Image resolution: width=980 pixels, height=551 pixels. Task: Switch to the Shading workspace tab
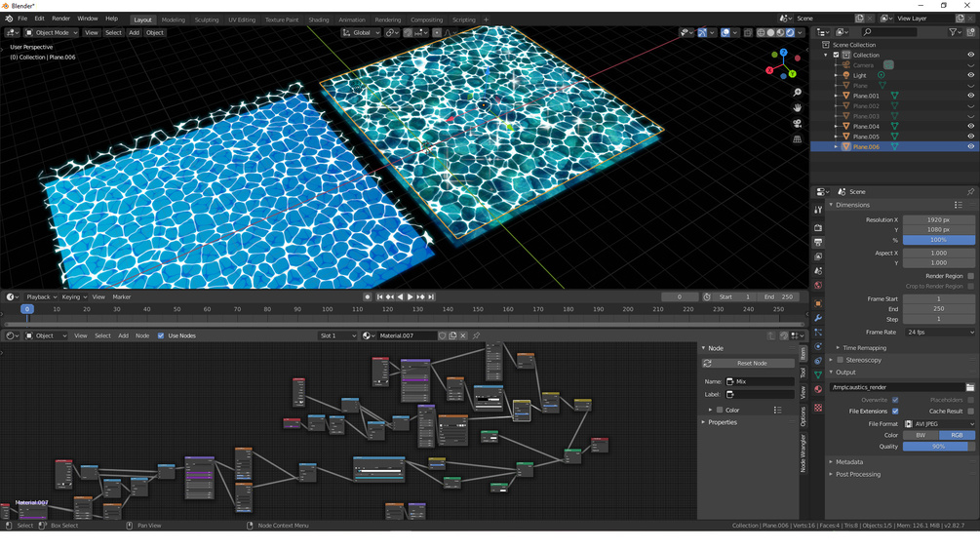tap(318, 20)
